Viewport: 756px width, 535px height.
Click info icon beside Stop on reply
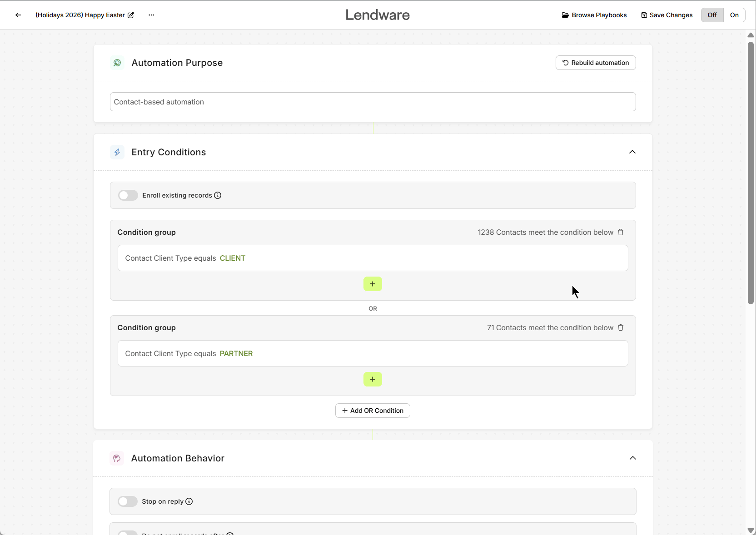(x=189, y=501)
